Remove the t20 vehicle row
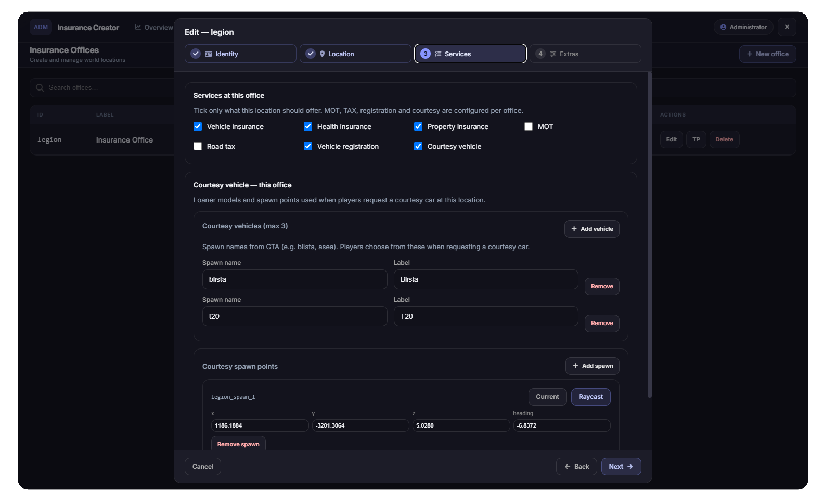The height and width of the screenshot is (504, 824). tap(602, 323)
